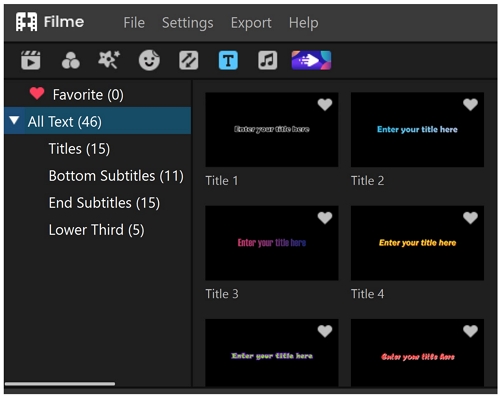Open the Filters icon with three circles
Image resolution: width=500 pixels, height=396 pixels.
[x=71, y=60]
